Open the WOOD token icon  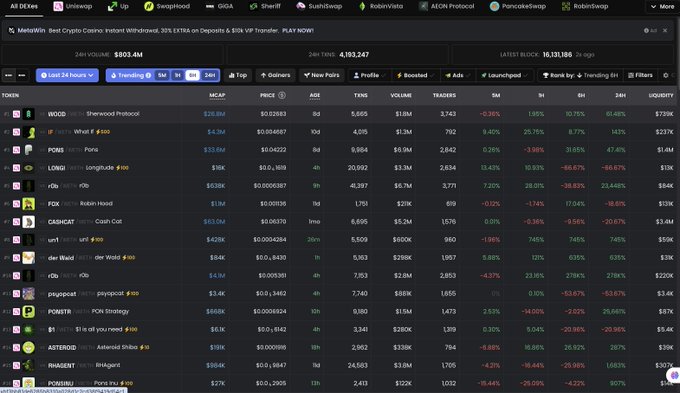29,114
